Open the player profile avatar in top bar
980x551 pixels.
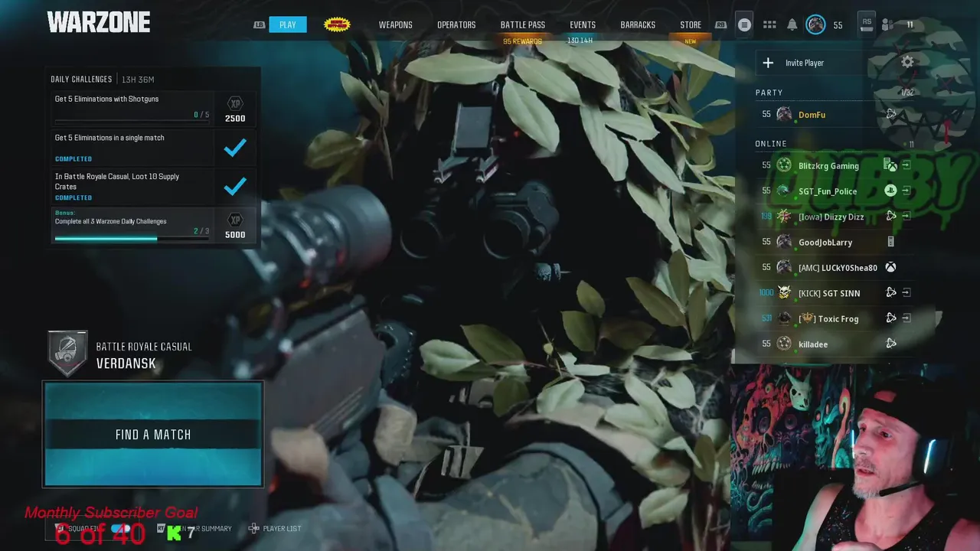(x=816, y=25)
